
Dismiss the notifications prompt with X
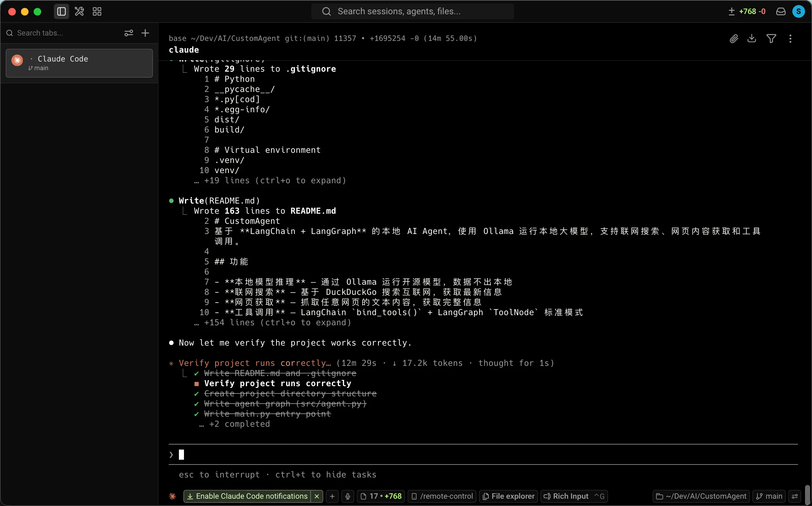pos(317,496)
